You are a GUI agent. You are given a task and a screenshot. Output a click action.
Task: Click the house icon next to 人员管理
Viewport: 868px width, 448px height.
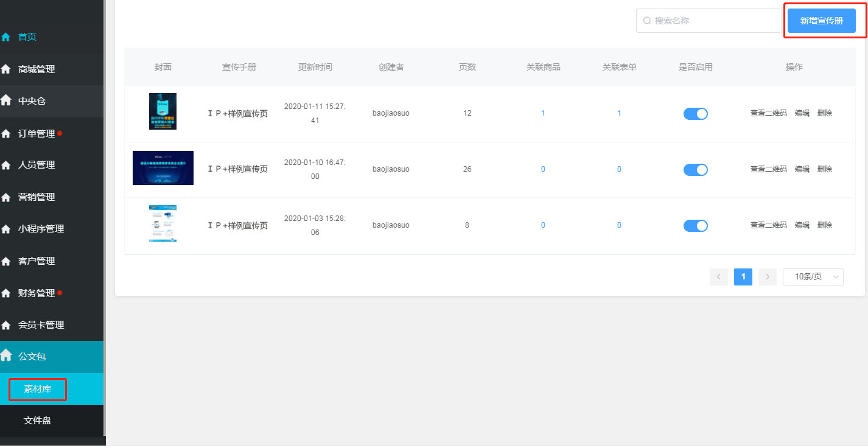tap(5, 165)
